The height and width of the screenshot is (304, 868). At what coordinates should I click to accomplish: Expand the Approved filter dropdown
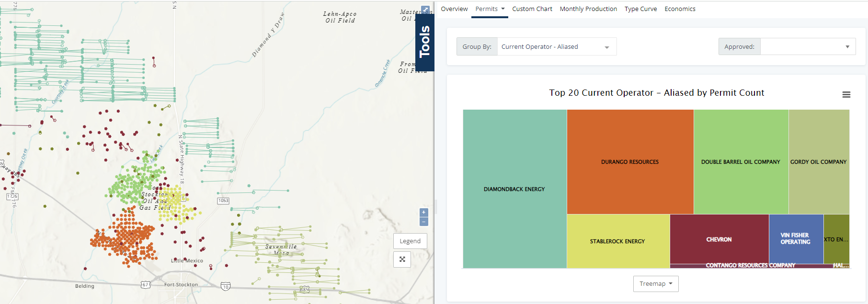coord(808,47)
